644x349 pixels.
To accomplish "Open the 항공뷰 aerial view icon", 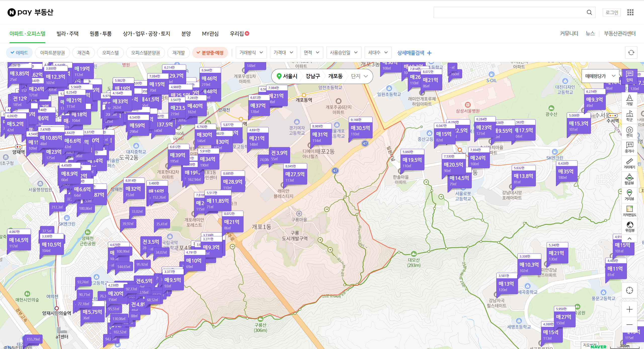I will click(x=629, y=179).
